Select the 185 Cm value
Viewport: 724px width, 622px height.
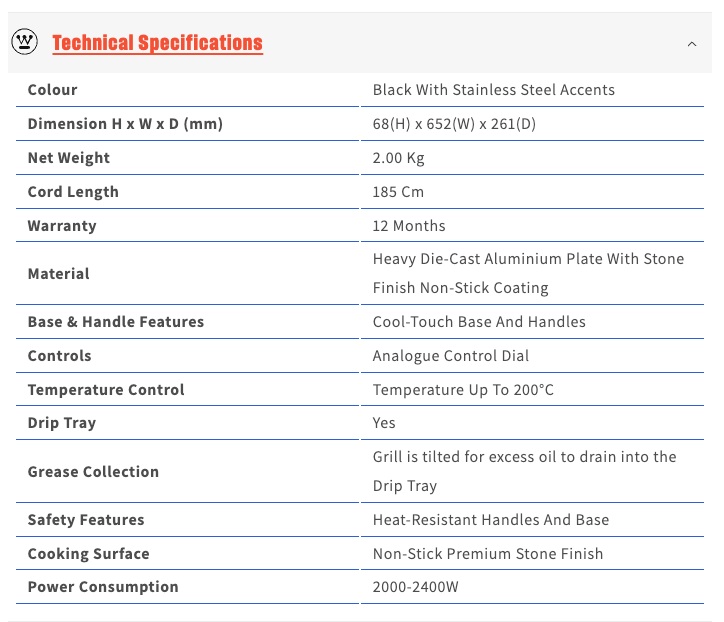398,192
